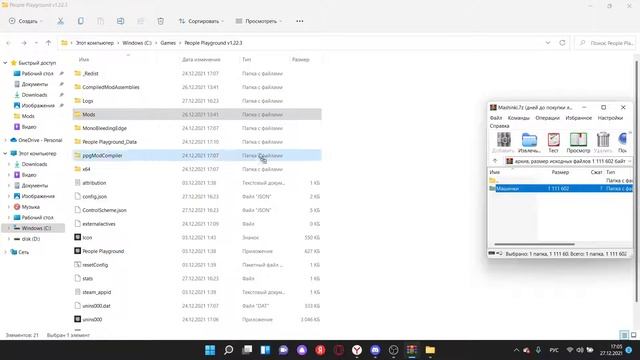Switch to details view icon in status bar

point(624,335)
